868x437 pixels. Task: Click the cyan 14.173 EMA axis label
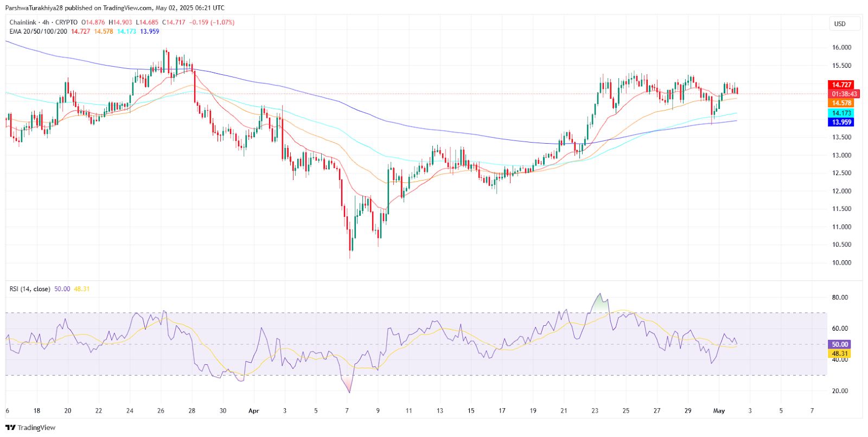point(841,113)
